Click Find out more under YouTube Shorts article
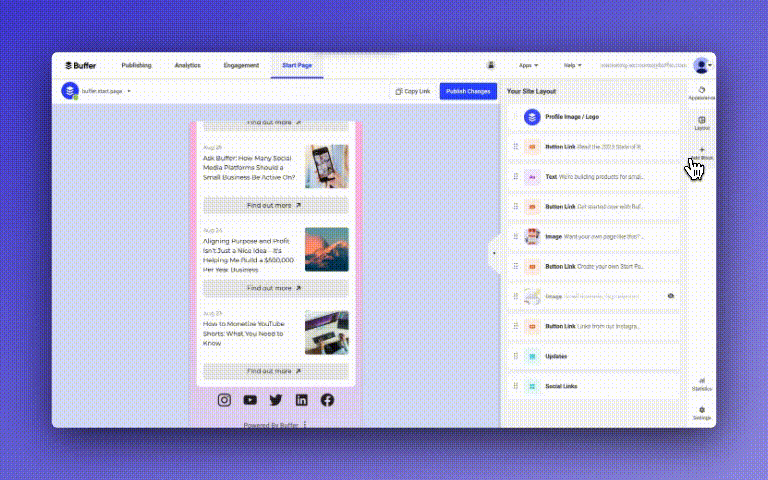 [276, 371]
